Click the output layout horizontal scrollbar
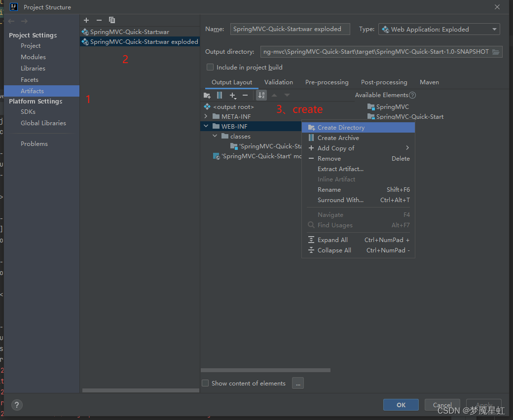Image resolution: width=513 pixels, height=420 pixels. [265, 370]
